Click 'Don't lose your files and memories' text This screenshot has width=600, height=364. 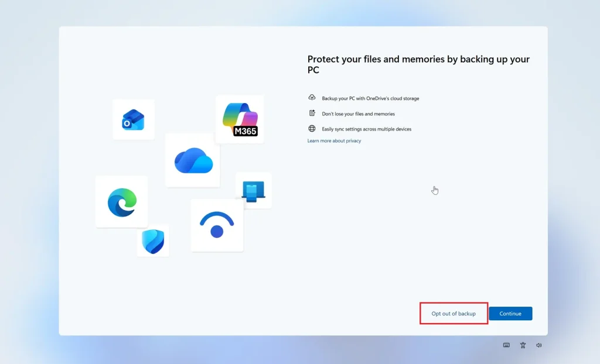click(x=358, y=114)
